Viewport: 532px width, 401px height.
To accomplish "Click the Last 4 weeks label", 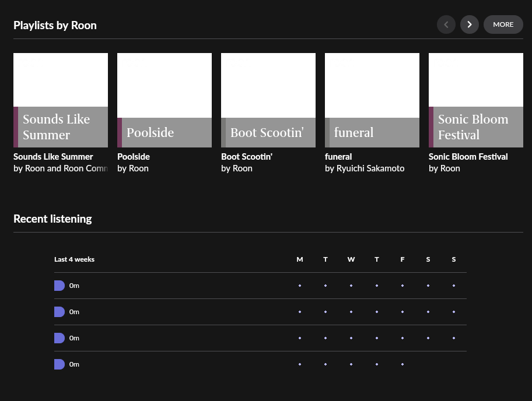I will 74,259.
